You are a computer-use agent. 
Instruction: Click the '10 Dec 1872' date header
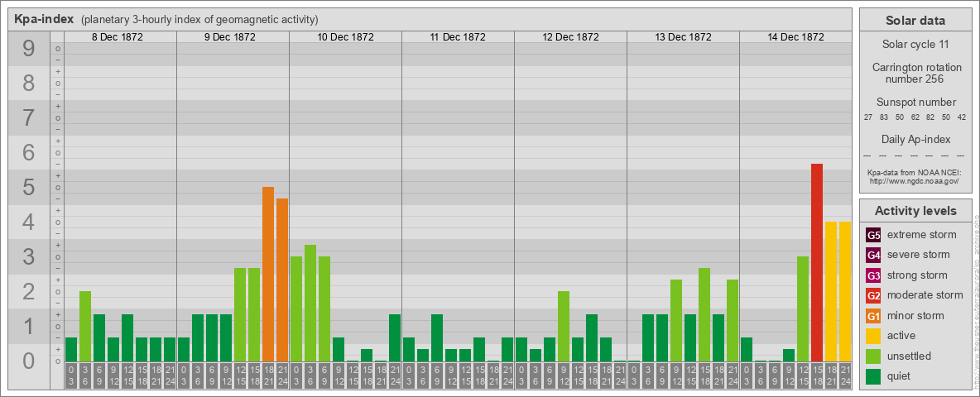coord(346,37)
